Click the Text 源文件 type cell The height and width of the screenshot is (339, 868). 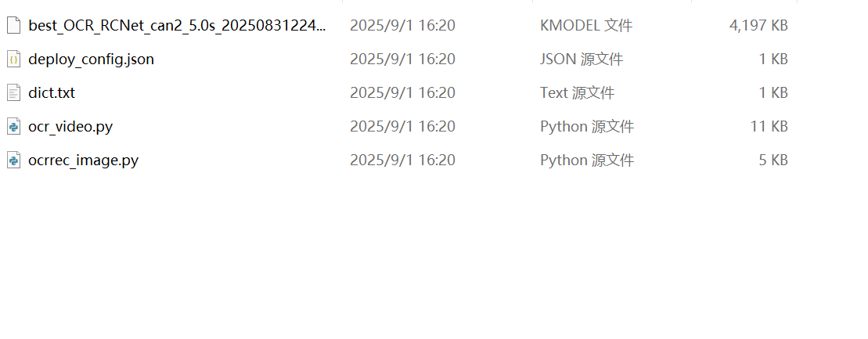[577, 92]
